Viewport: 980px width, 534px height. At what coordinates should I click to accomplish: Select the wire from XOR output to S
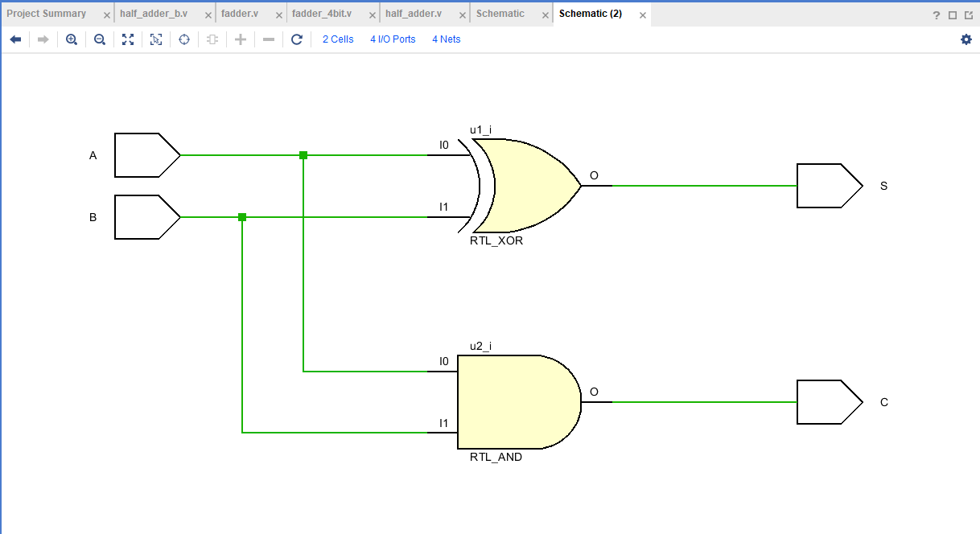[704, 186]
